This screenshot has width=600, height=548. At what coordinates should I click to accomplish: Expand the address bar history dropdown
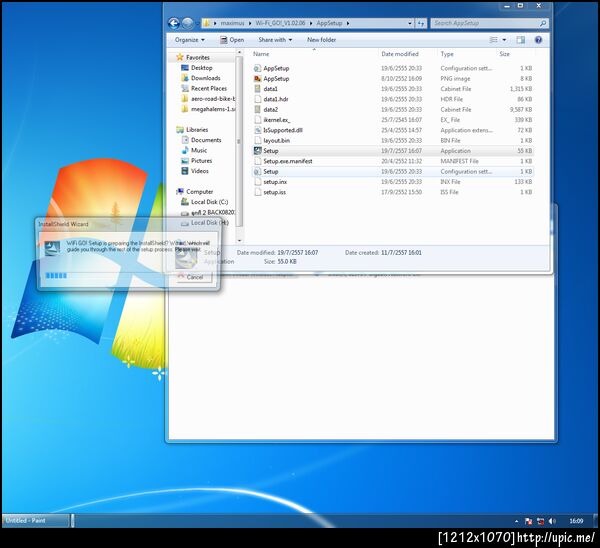pos(410,23)
